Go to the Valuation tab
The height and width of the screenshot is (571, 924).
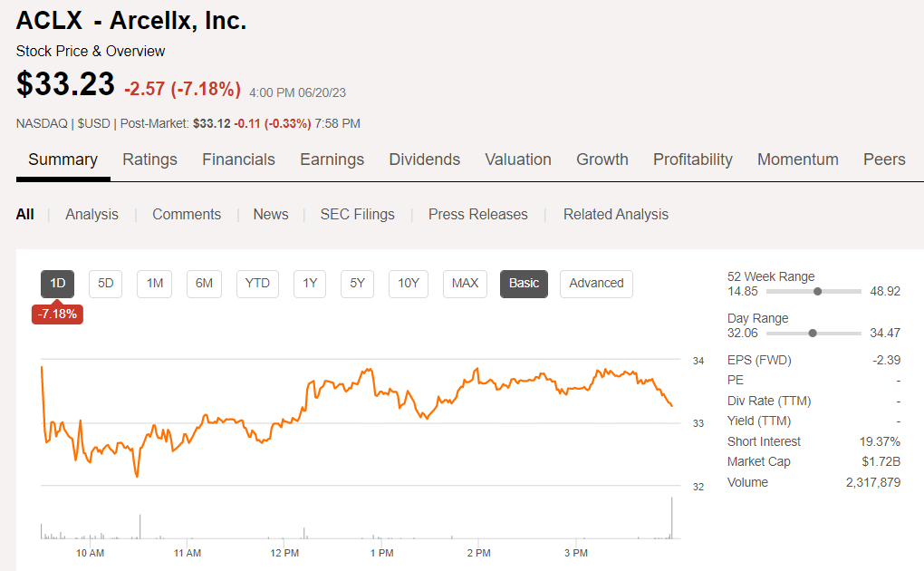click(x=518, y=160)
